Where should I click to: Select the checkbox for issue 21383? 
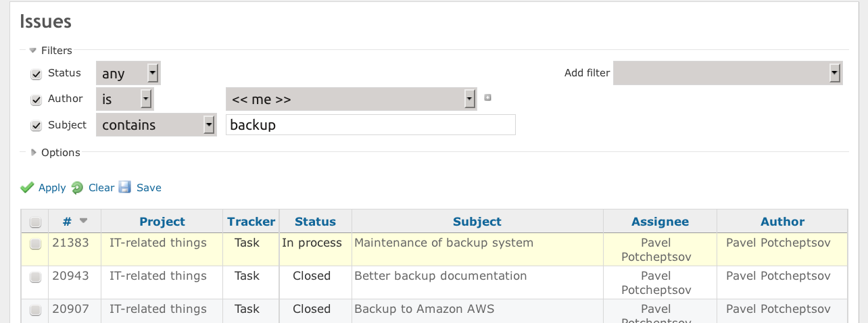pyautogui.click(x=36, y=244)
